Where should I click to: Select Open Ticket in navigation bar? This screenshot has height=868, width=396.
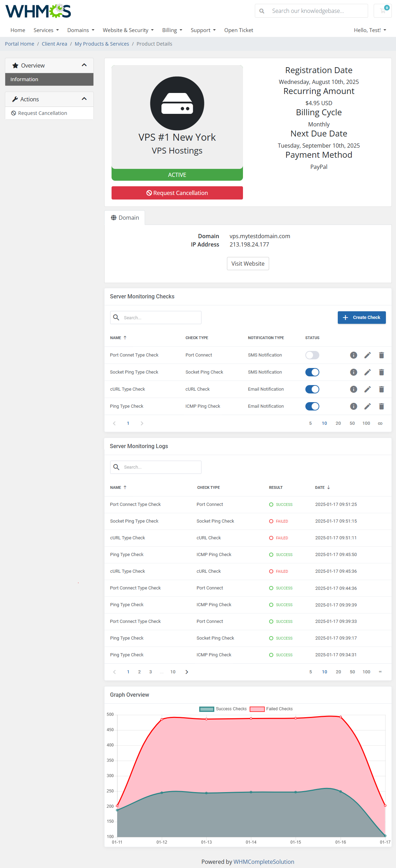(238, 30)
